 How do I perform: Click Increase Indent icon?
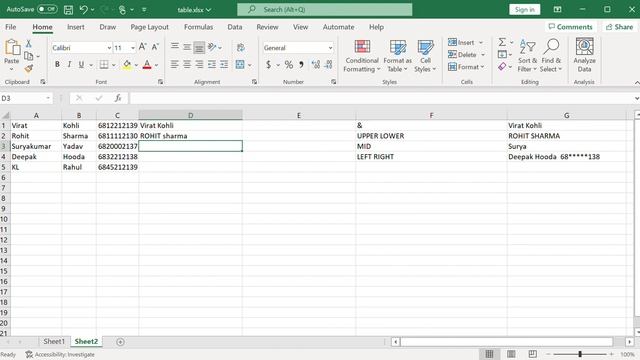tap(224, 64)
